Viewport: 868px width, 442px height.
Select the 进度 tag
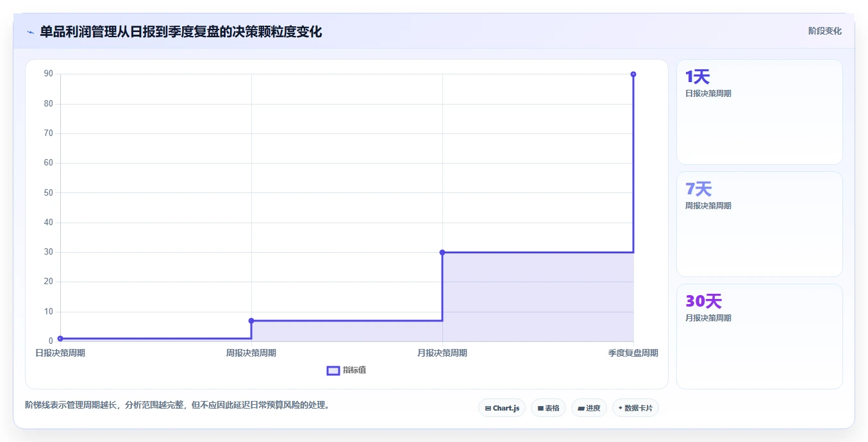[589, 408]
